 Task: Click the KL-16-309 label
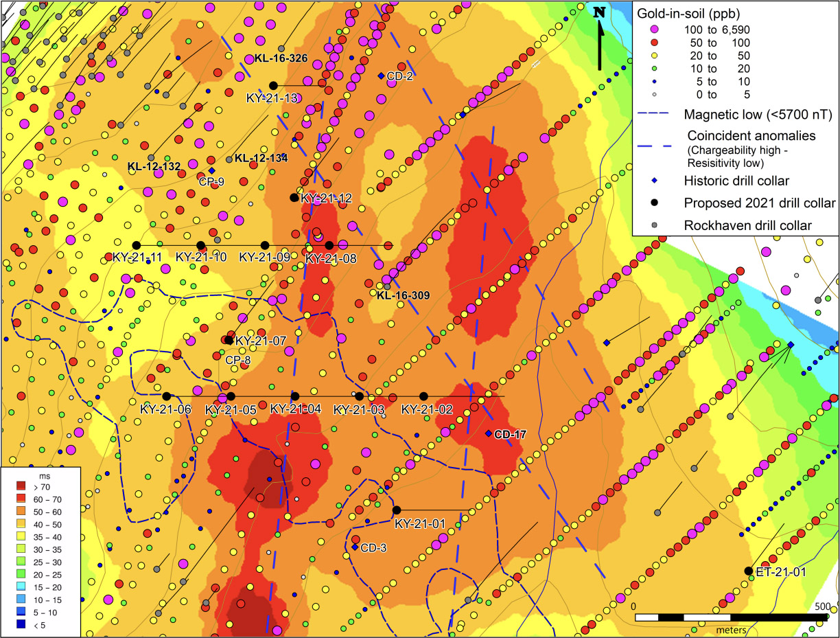(404, 295)
